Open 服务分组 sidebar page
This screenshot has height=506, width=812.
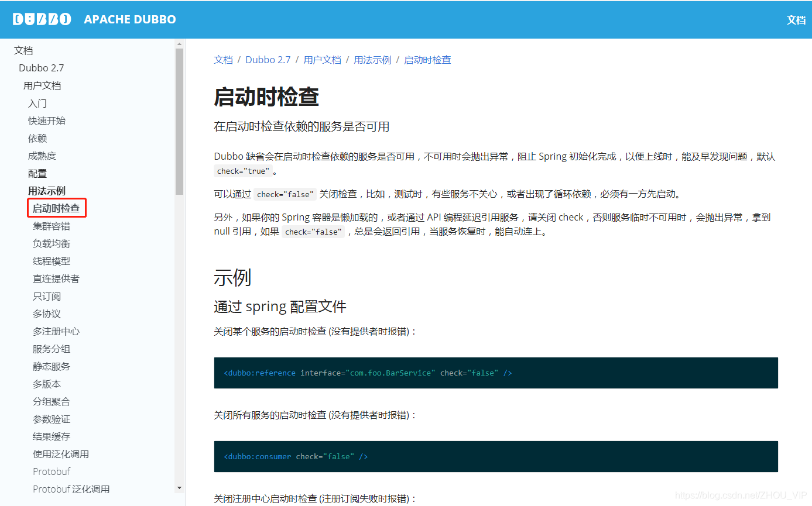click(x=52, y=349)
